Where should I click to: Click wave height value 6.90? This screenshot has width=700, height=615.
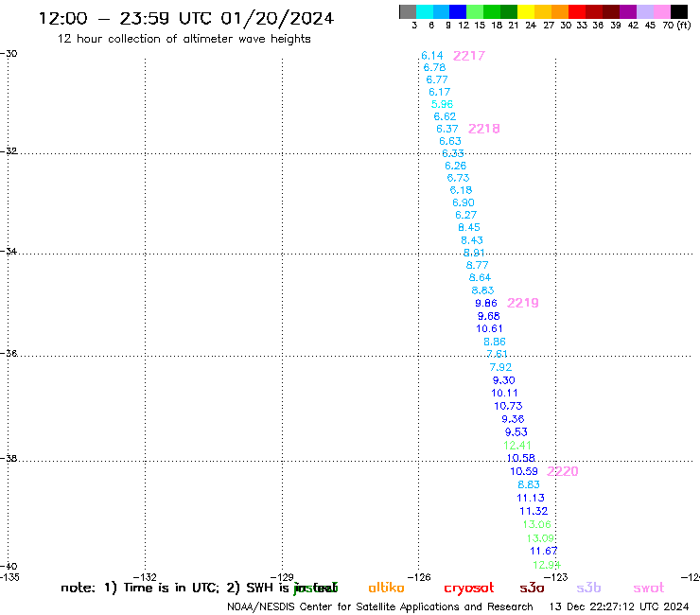tap(464, 202)
